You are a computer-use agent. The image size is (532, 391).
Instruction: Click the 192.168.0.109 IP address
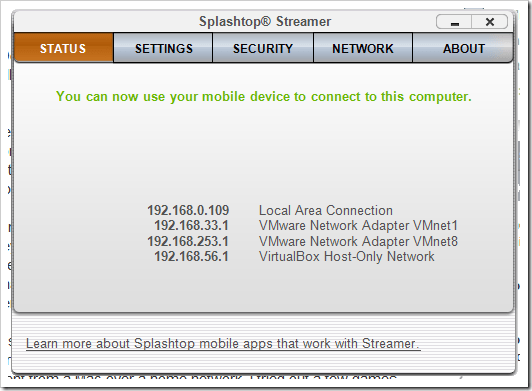[188, 210]
